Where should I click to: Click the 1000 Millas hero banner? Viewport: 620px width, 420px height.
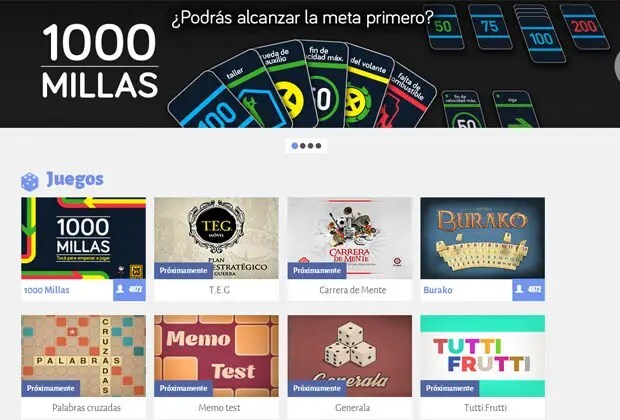[310, 64]
